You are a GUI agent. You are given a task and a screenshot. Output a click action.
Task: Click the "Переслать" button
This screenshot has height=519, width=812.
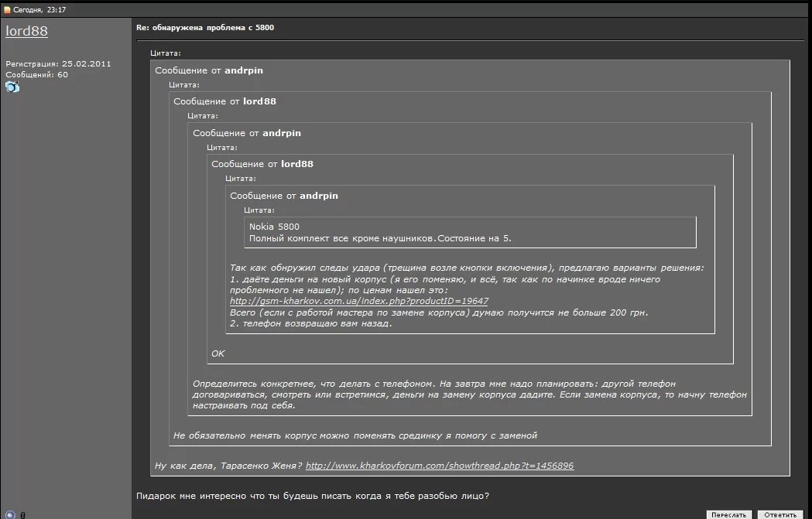(728, 515)
